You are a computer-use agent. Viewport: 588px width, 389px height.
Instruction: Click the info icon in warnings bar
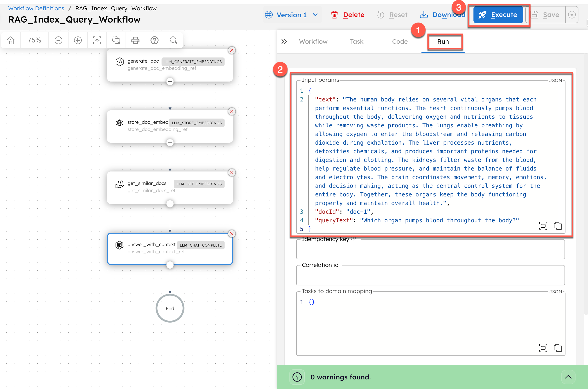297,377
